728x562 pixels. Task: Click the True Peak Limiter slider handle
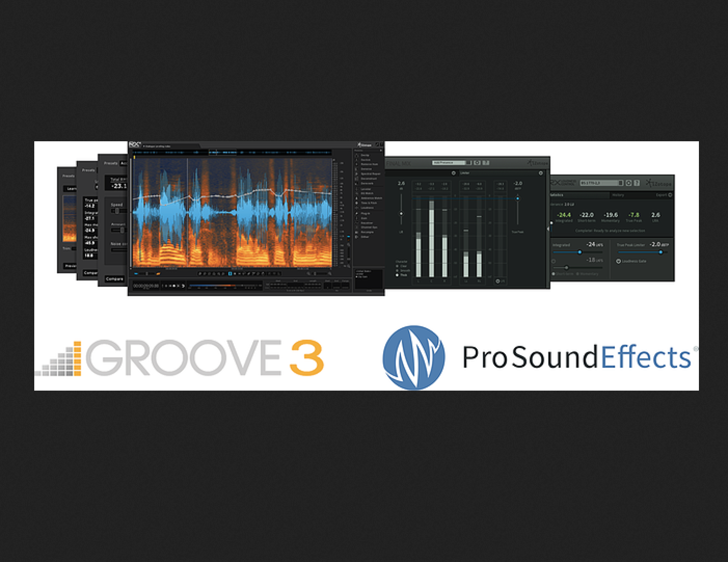click(x=660, y=252)
